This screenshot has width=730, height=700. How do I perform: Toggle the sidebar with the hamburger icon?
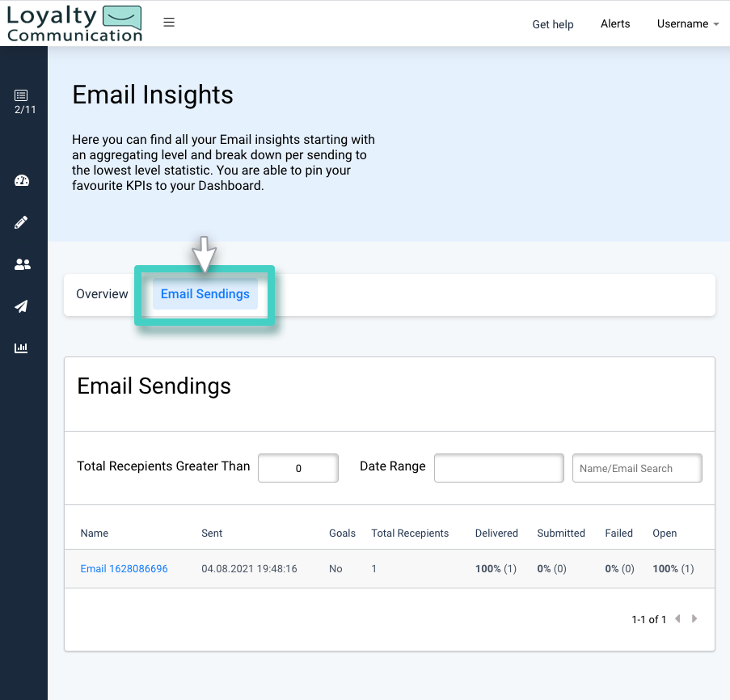click(x=169, y=23)
